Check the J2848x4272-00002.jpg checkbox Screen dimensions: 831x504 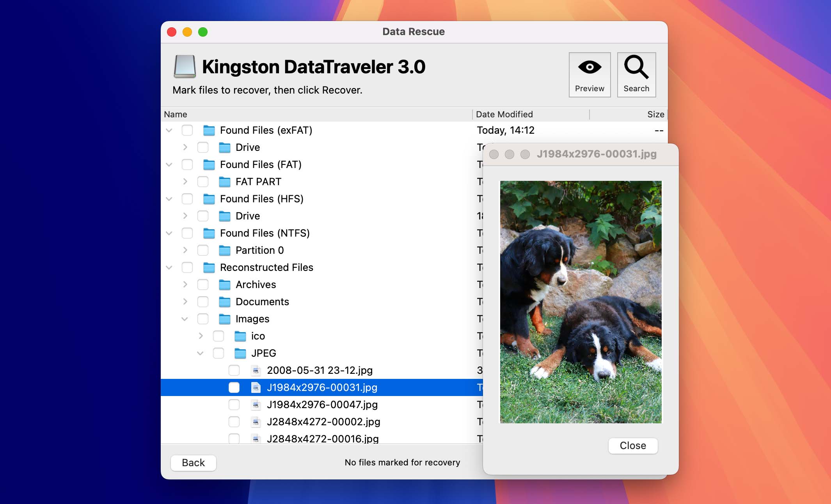(x=234, y=422)
